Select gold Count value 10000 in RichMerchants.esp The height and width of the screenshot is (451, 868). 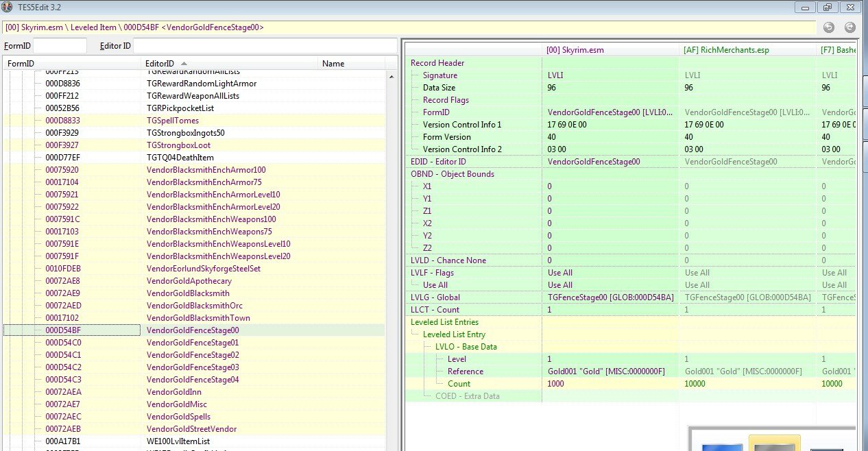click(x=695, y=383)
